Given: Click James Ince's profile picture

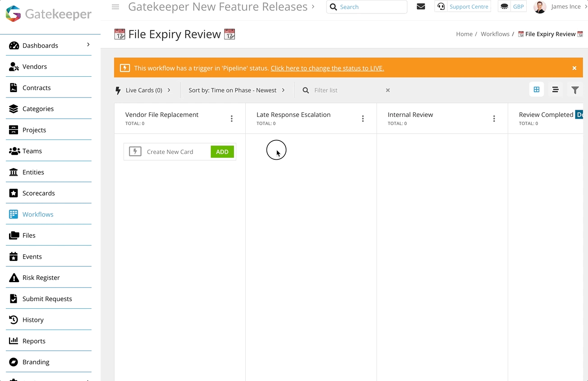Looking at the screenshot, I should (540, 7).
